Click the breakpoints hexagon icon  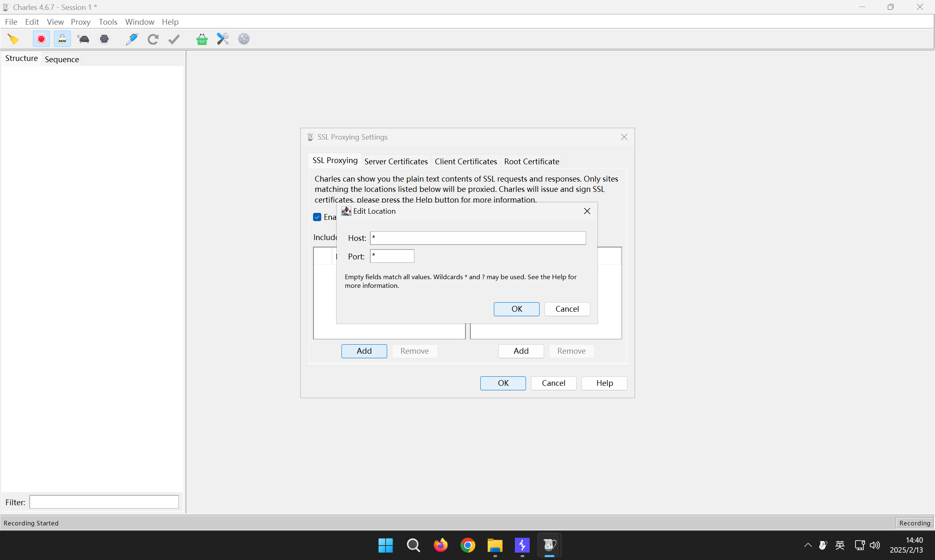105,39
